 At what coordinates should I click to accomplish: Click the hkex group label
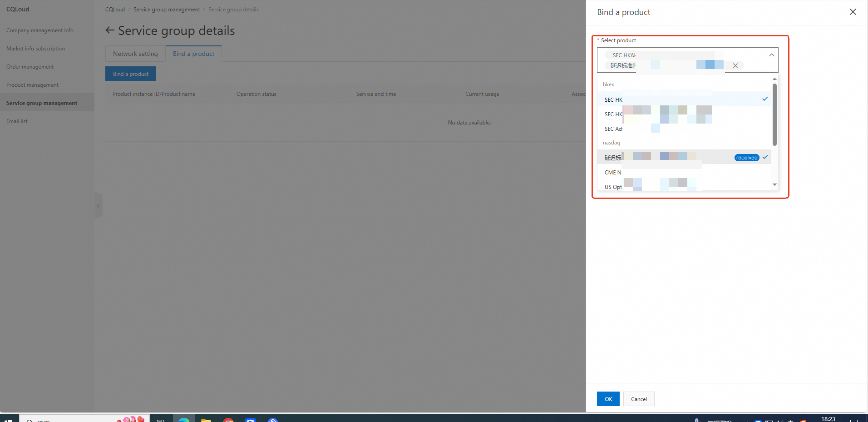(x=608, y=84)
